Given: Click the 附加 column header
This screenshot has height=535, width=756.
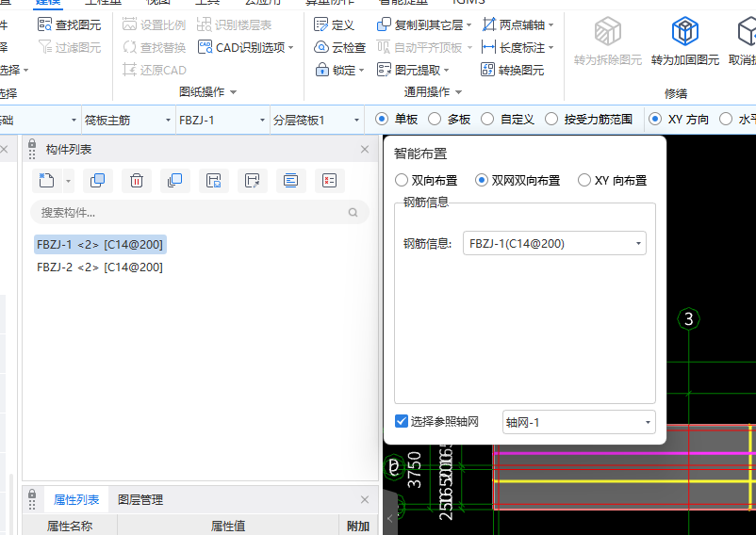Looking at the screenshot, I should [x=358, y=526].
